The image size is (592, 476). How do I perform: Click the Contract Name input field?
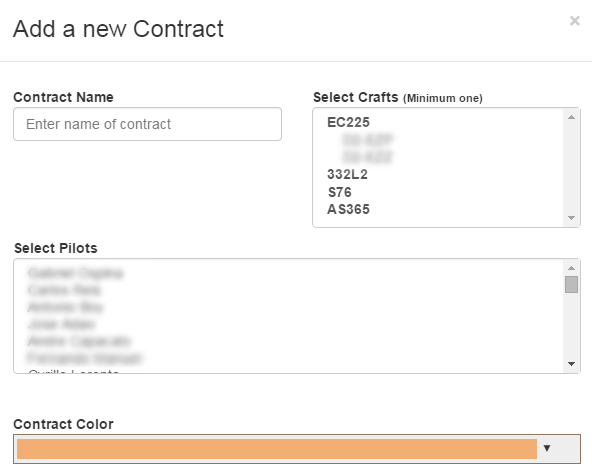pyautogui.click(x=147, y=124)
